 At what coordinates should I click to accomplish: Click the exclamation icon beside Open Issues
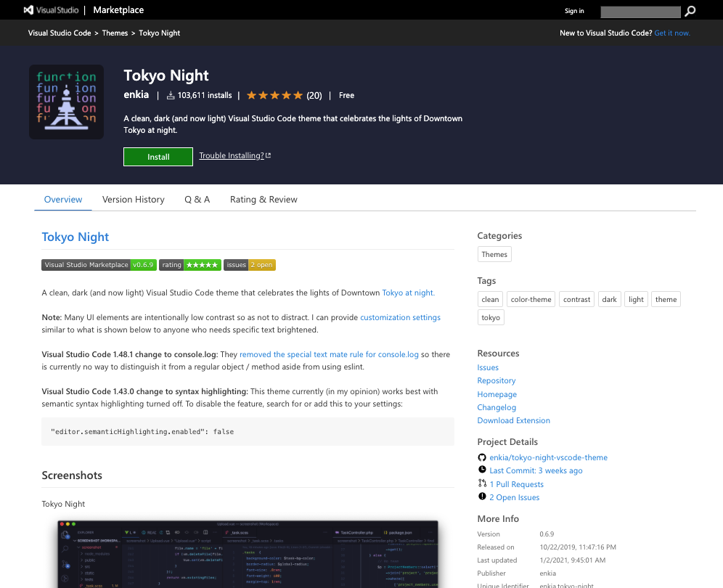tap(482, 497)
